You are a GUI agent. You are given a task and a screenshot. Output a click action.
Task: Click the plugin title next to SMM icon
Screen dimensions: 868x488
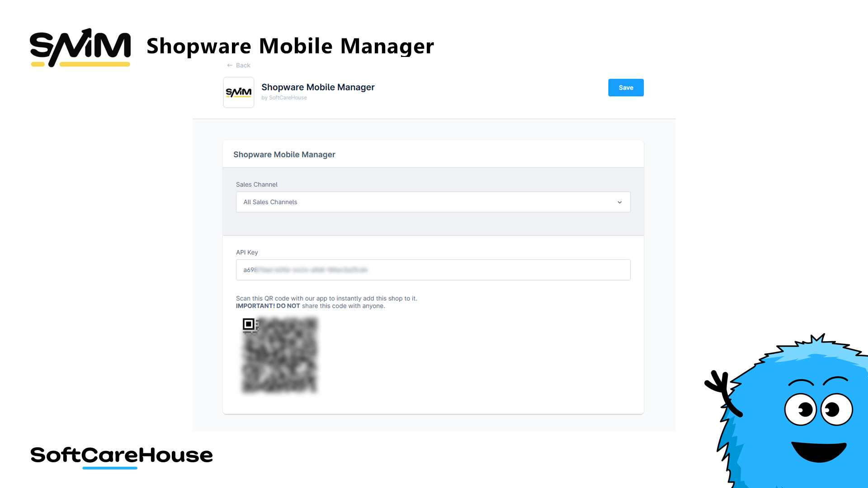[x=318, y=87]
